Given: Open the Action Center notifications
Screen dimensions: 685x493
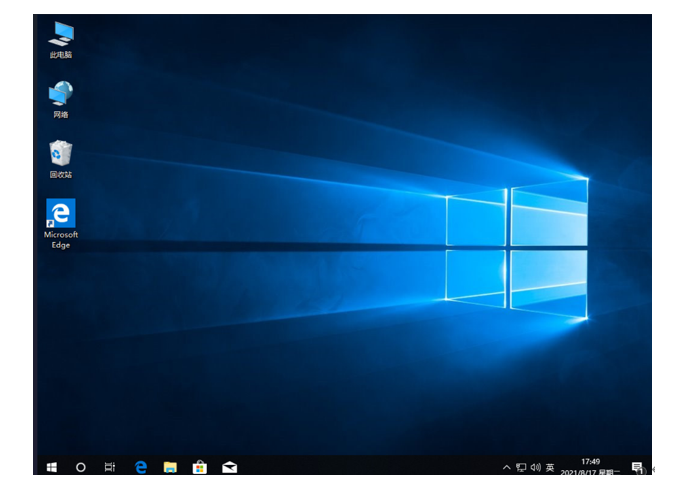Looking at the screenshot, I should [637, 467].
